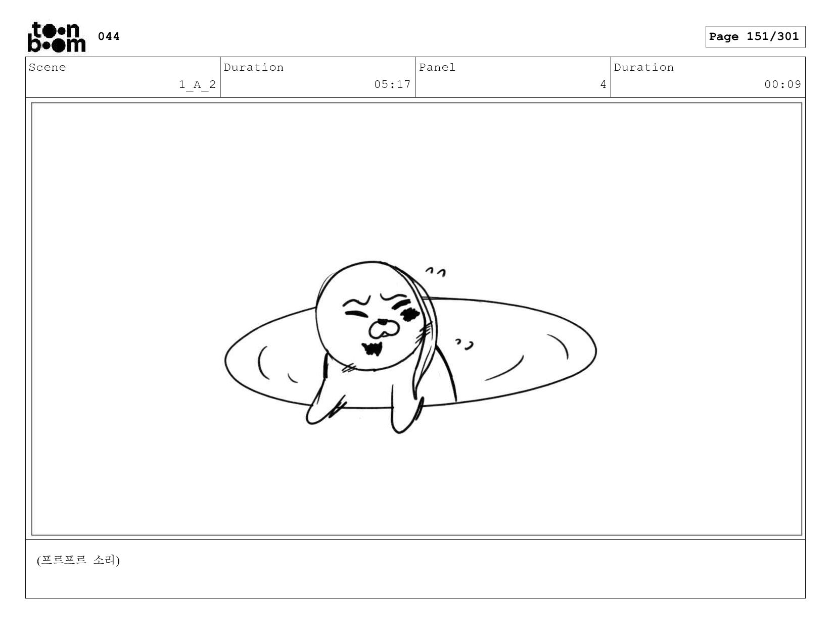The height and width of the screenshot is (644, 832).
Task: Click the Duration label beside the Scene cell
Action: pyautogui.click(x=254, y=67)
